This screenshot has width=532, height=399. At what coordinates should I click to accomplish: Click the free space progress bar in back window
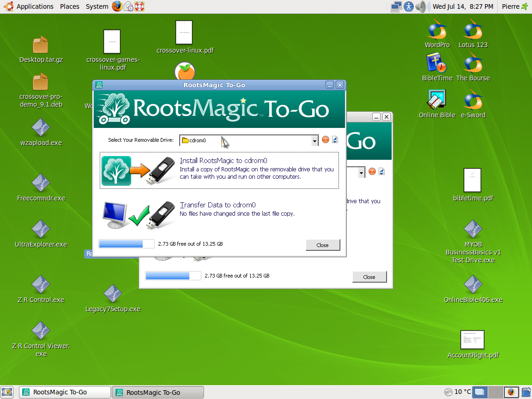coord(173,276)
